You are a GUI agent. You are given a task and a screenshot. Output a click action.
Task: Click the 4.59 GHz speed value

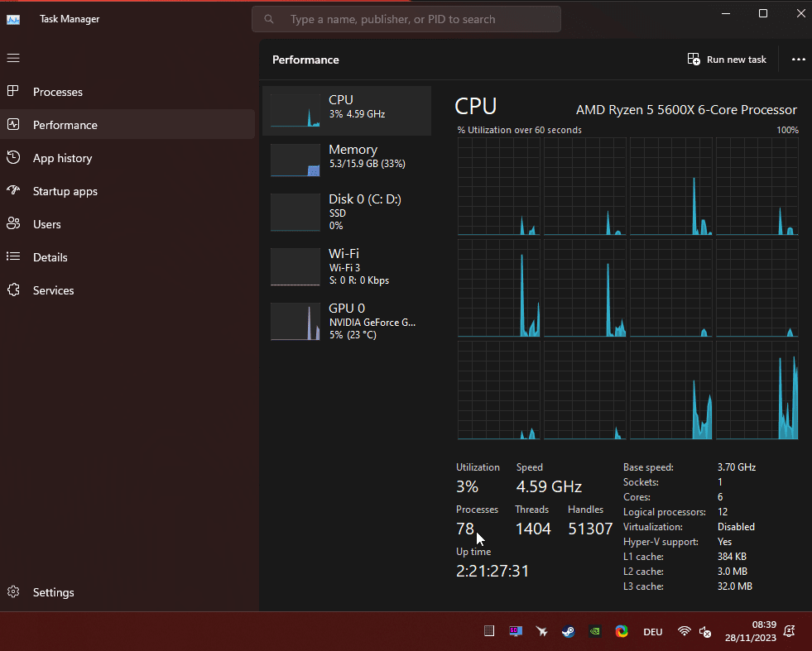click(x=549, y=486)
